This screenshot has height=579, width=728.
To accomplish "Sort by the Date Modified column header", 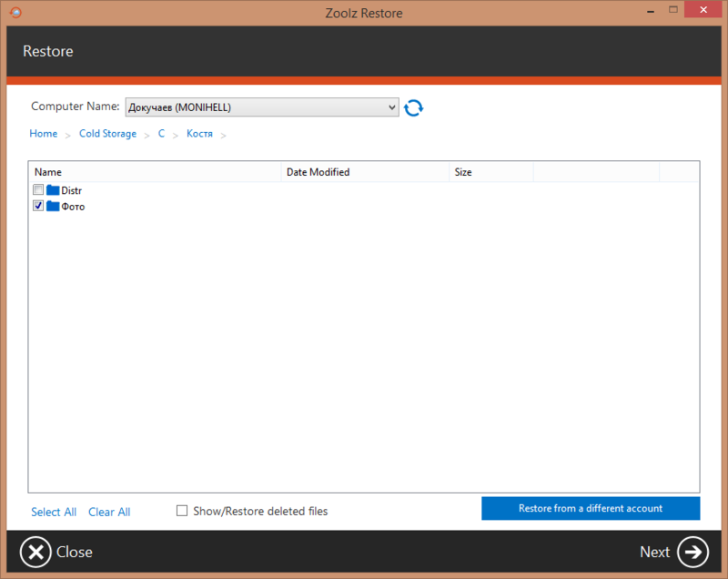I will coord(365,172).
